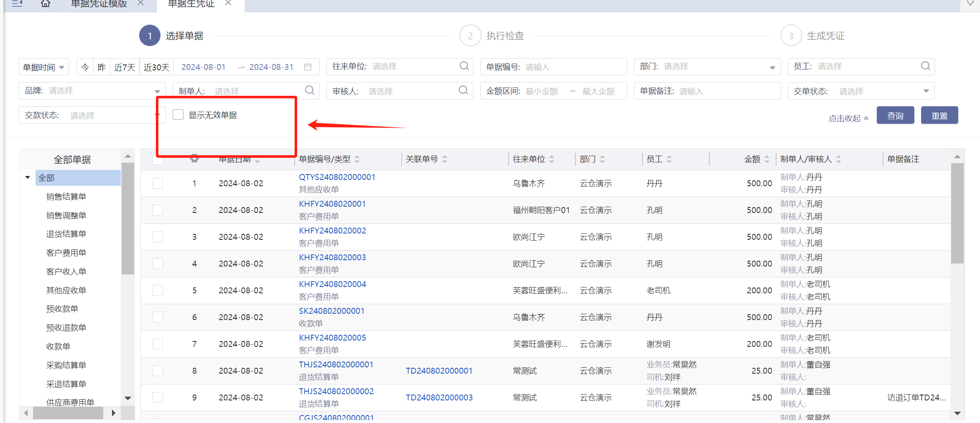
Task: Click the home icon in tab bar
Action: (x=46, y=4)
